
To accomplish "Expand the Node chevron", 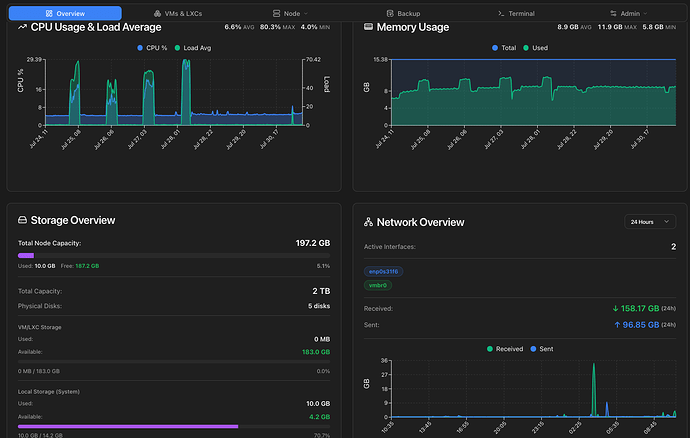I will coord(306,14).
